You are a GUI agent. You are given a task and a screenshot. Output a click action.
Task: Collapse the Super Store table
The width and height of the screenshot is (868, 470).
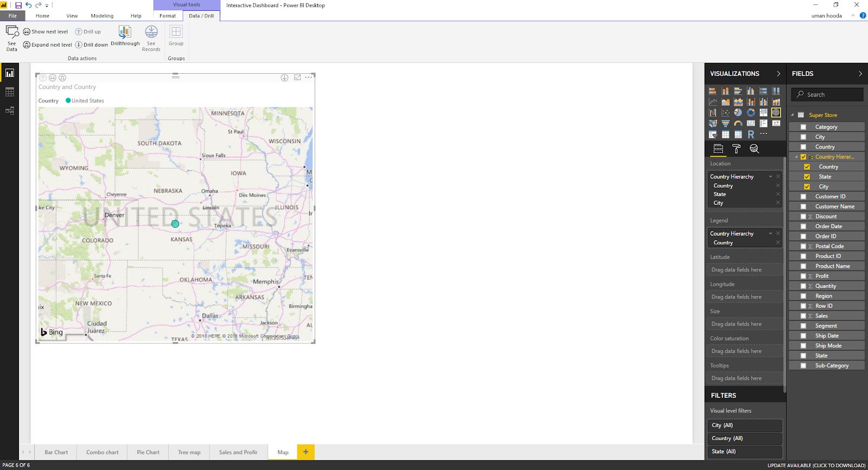pos(793,115)
